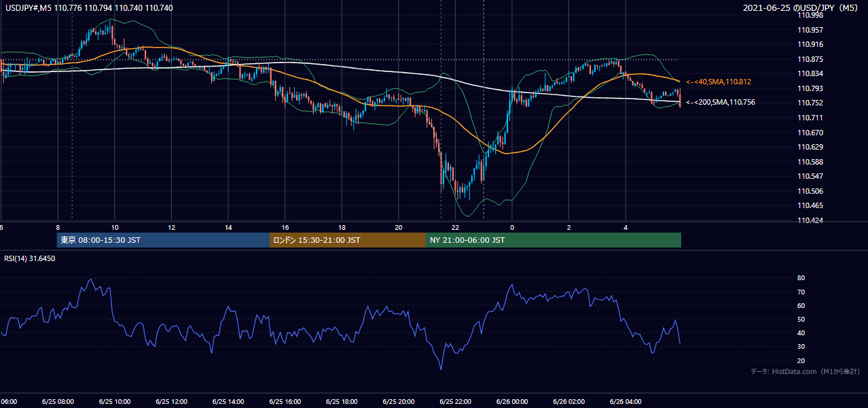Click the time label 6/26 02:00

click(569, 402)
